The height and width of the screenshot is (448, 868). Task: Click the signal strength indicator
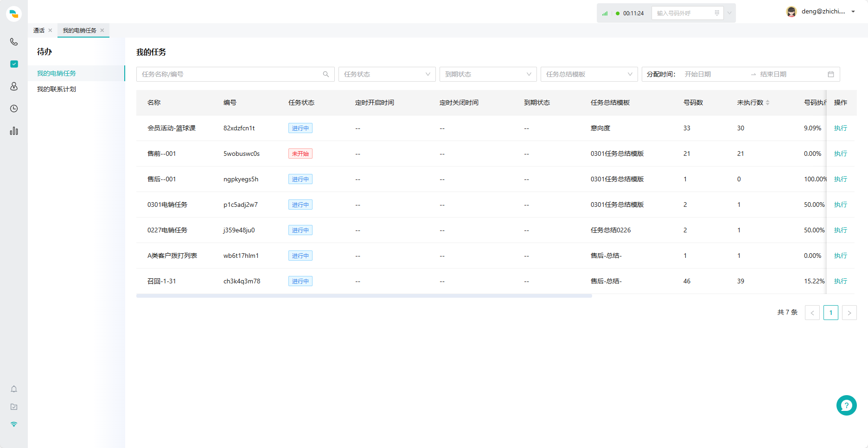coord(605,13)
